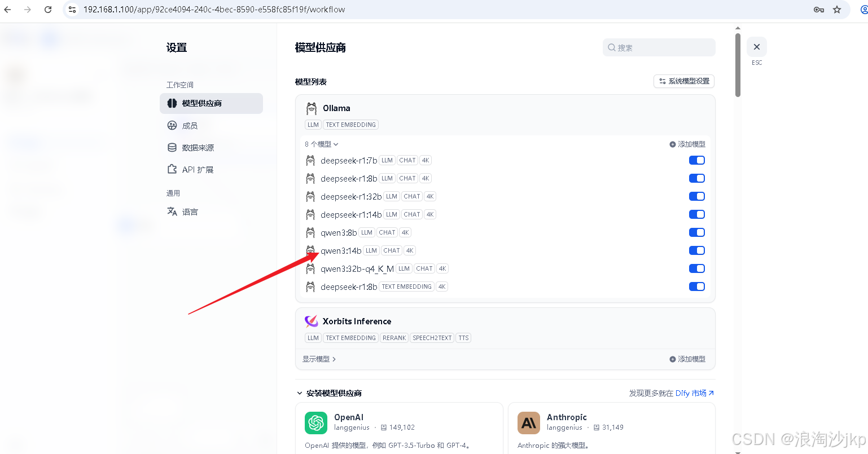868x454 pixels.
Task: Click the magnifier icon in the search box
Action: (x=612, y=48)
